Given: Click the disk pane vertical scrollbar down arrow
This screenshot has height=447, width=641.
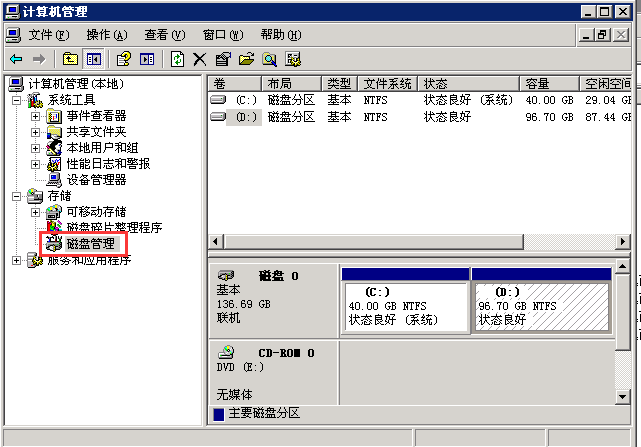Looking at the screenshot, I should click(623, 397).
